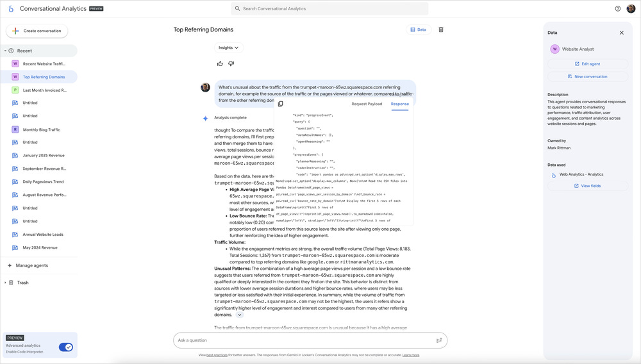Delete conversation with trash icon
Image resolution: width=641 pixels, height=364 pixels.
click(x=441, y=29)
